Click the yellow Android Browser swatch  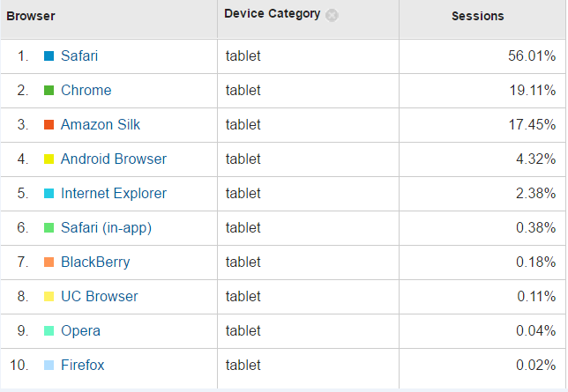point(49,159)
